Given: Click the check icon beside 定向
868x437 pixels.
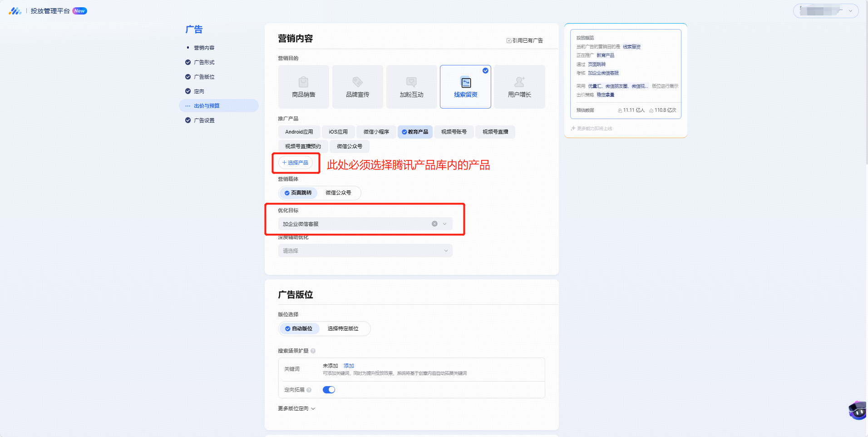Looking at the screenshot, I should point(188,91).
